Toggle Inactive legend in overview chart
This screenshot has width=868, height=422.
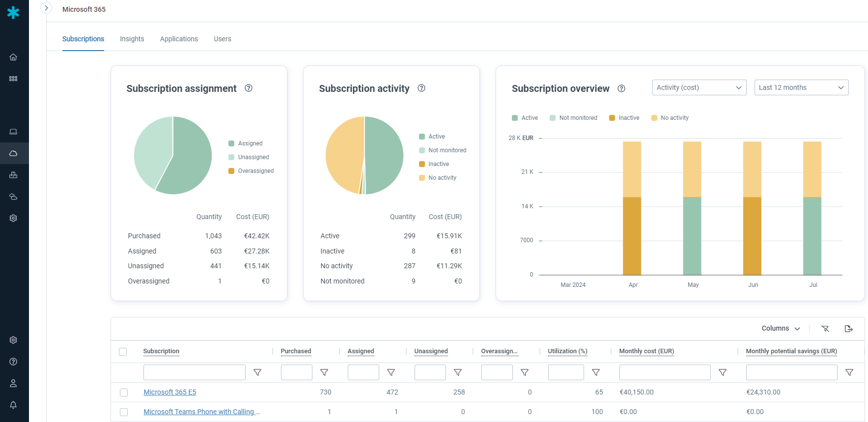click(624, 118)
